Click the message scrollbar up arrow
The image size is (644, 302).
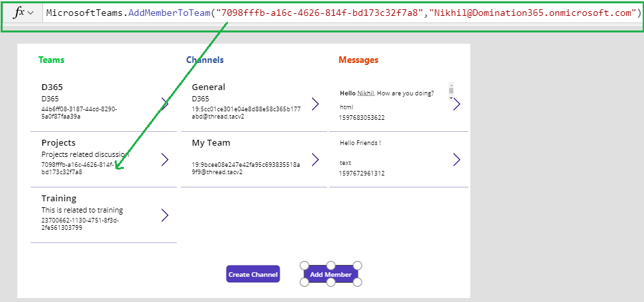pyautogui.click(x=451, y=85)
